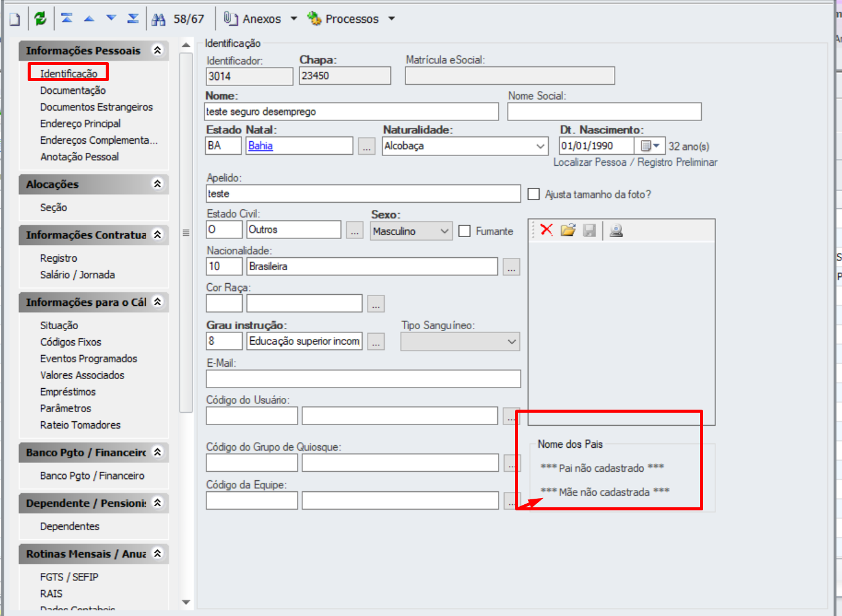Click Estado Natal lookup ellipsis button
This screenshot has height=616, width=842.
tap(367, 147)
